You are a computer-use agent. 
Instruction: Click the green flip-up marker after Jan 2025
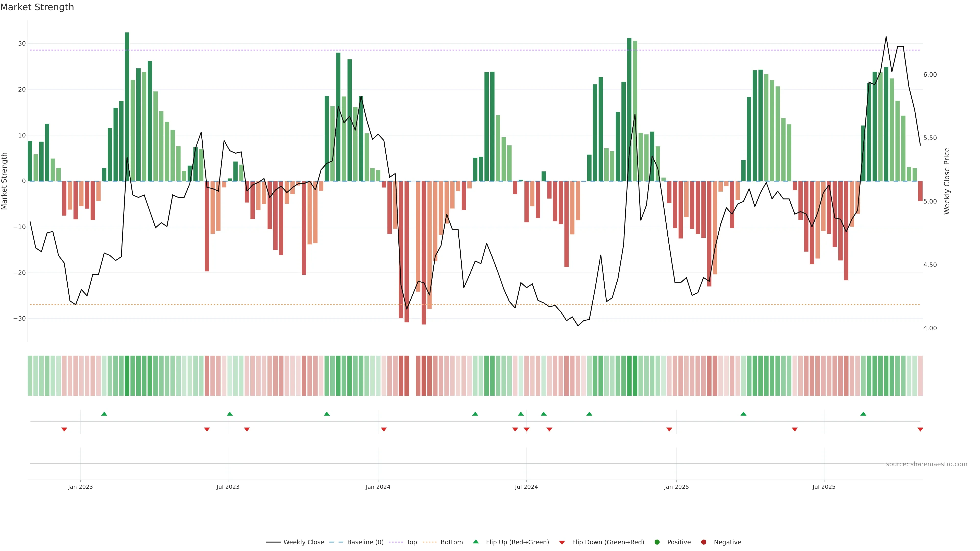point(743,414)
